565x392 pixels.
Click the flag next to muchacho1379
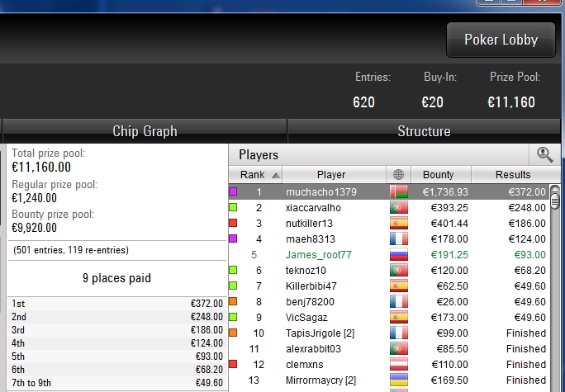(399, 191)
